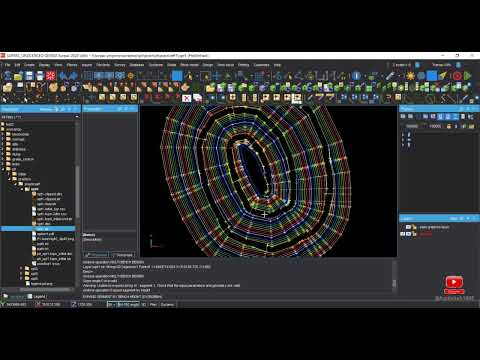
Task: Click the snap mode field in status bar
Action: (129, 304)
